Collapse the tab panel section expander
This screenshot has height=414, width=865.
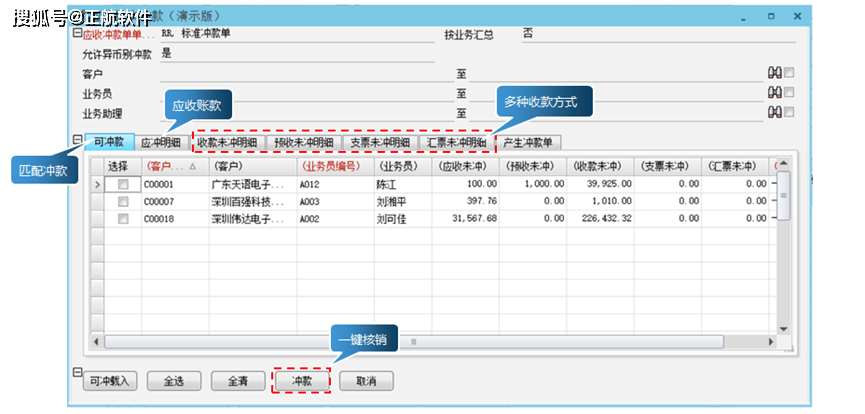tap(77, 140)
